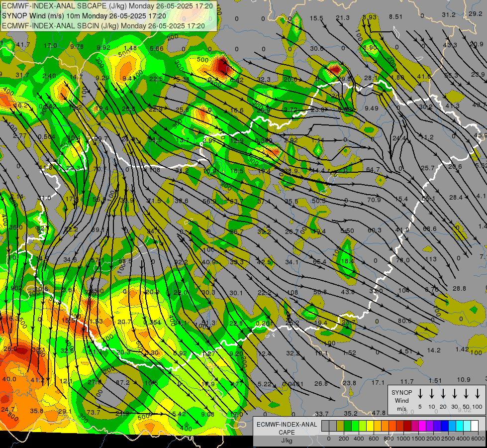Select the 35.8 value on the map
Viewport: 487px width, 448px height.
click(36, 411)
